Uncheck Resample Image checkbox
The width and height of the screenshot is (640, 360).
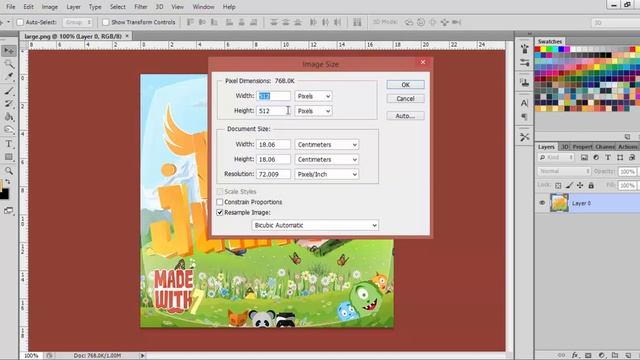[x=220, y=213]
